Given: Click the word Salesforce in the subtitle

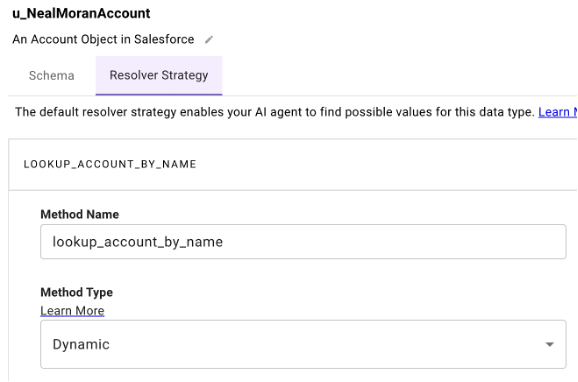Looking at the screenshot, I should point(164,39).
